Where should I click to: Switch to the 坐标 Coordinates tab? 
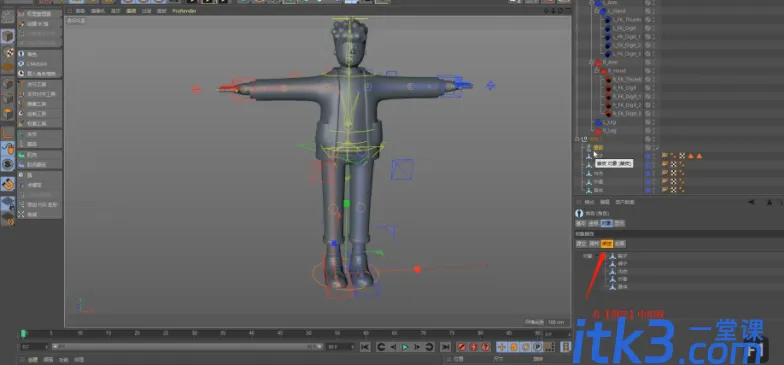point(594,223)
